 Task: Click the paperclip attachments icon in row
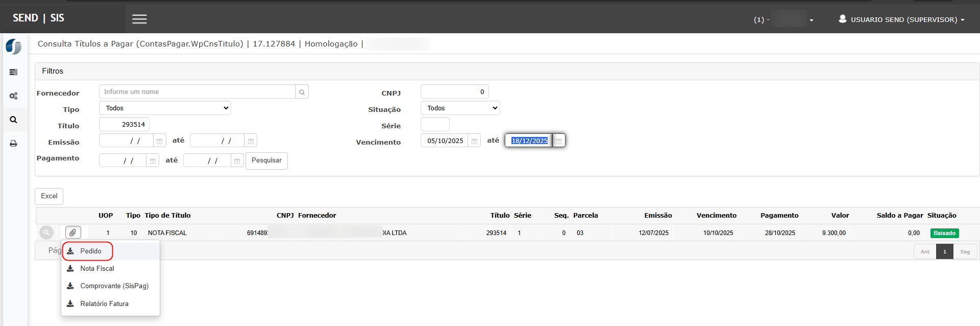[x=73, y=232]
